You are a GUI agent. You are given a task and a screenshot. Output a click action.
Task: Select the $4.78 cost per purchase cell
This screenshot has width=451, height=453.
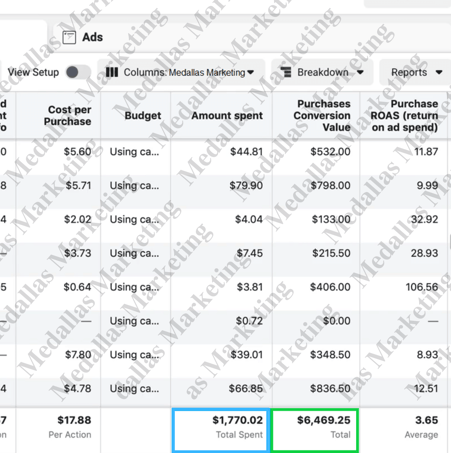tap(77, 389)
